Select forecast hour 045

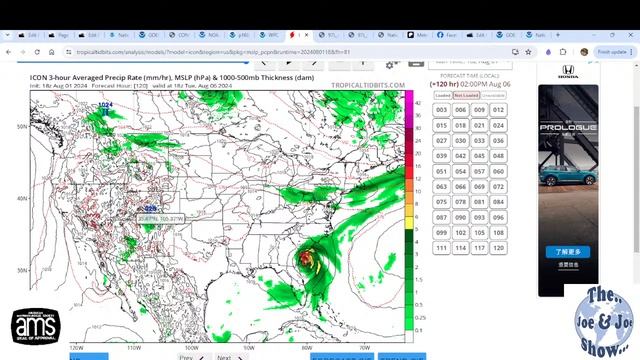479,156
